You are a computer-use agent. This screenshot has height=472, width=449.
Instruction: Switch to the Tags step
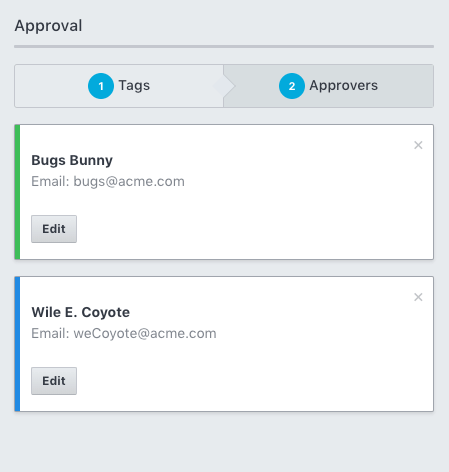119,86
